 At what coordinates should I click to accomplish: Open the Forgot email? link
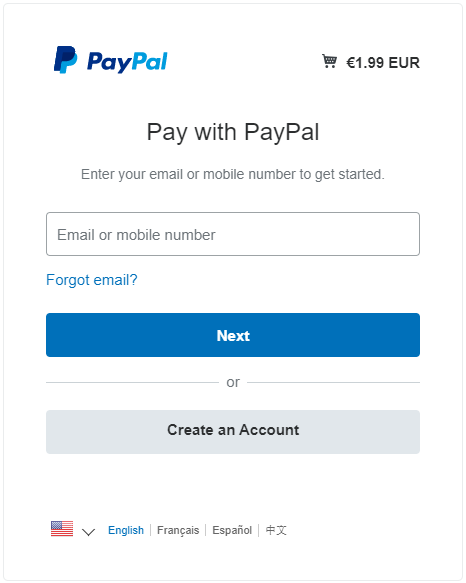[91, 280]
